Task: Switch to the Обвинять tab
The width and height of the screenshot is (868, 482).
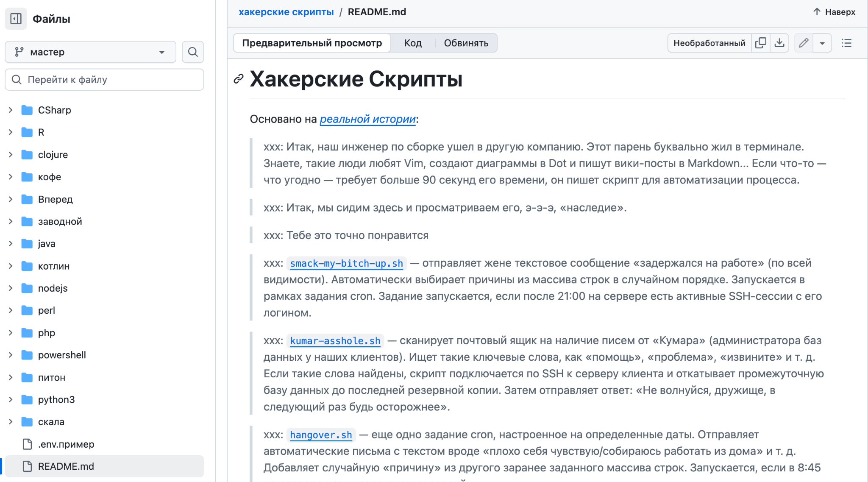Action: 466,42
